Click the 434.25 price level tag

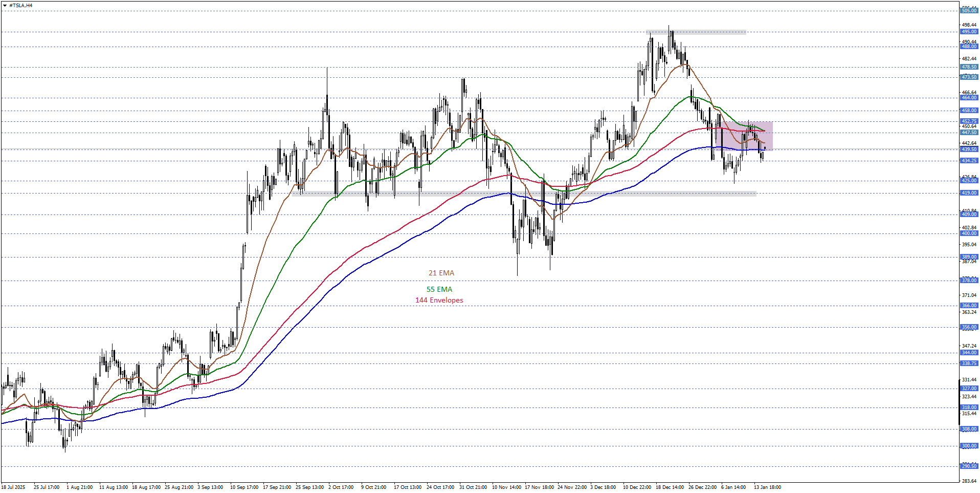[x=969, y=161]
